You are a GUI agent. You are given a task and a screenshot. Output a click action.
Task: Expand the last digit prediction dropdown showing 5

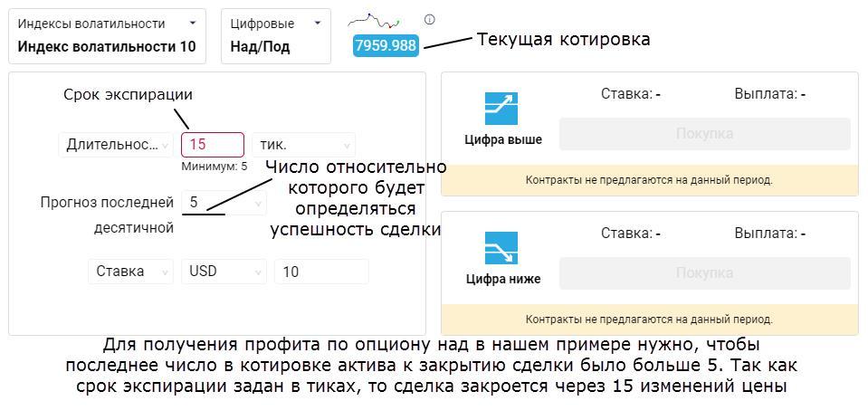pos(224,203)
